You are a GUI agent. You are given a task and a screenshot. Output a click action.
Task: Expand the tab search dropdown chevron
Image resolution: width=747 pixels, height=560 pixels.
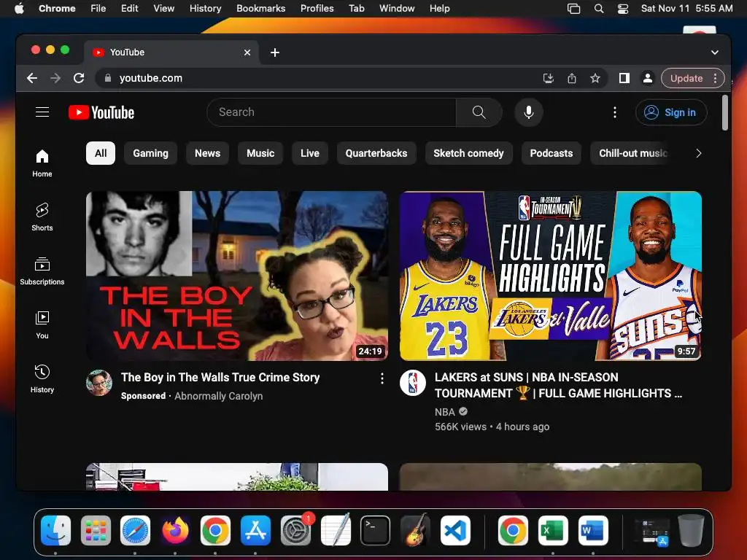click(x=715, y=52)
